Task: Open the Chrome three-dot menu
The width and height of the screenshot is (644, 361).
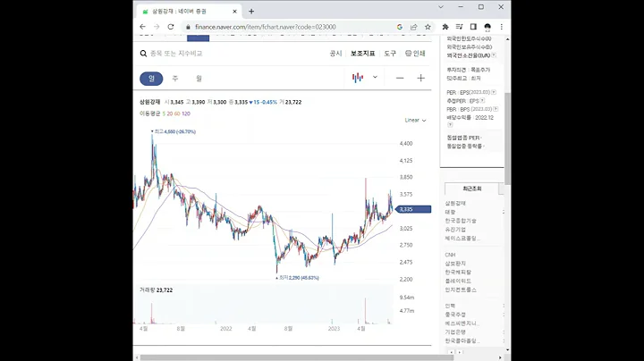Action: tap(502, 27)
